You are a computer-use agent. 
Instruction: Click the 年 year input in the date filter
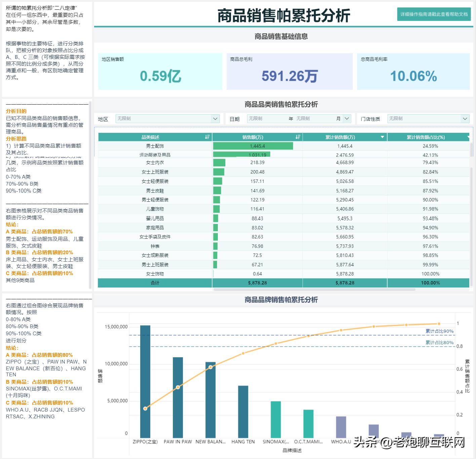pos(269,118)
